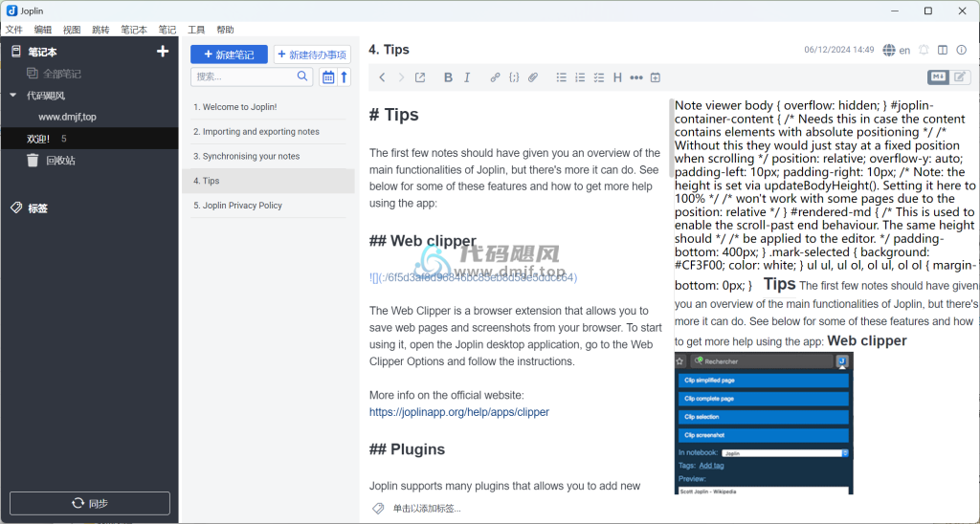Screen dimensions: 980x524
Task: Toggle bold formatting
Action: [448, 77]
